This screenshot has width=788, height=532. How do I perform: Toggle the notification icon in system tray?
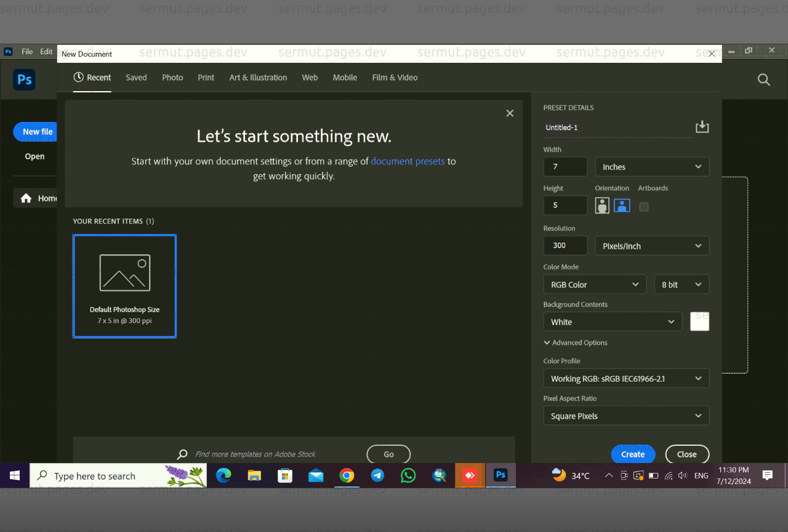pyautogui.click(x=767, y=475)
